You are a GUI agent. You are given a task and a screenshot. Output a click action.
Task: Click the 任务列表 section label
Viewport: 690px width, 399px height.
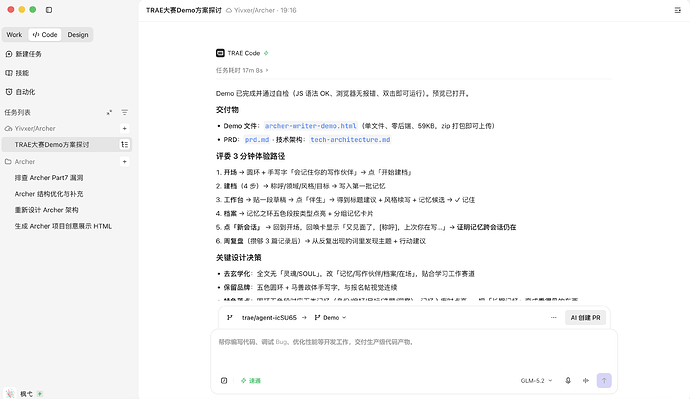(18, 113)
